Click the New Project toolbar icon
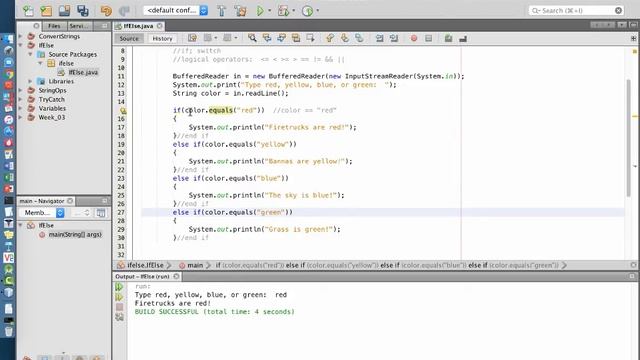 pos(46,11)
